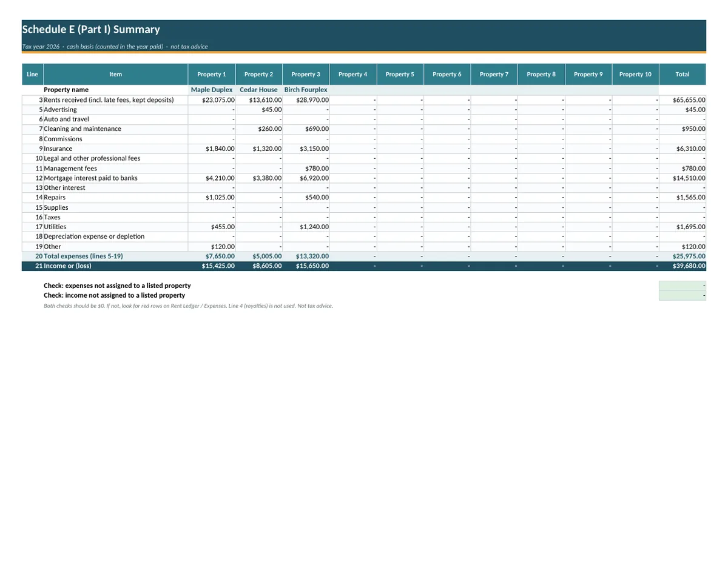Select the 'Maple Duplex' property name cell

212,90
